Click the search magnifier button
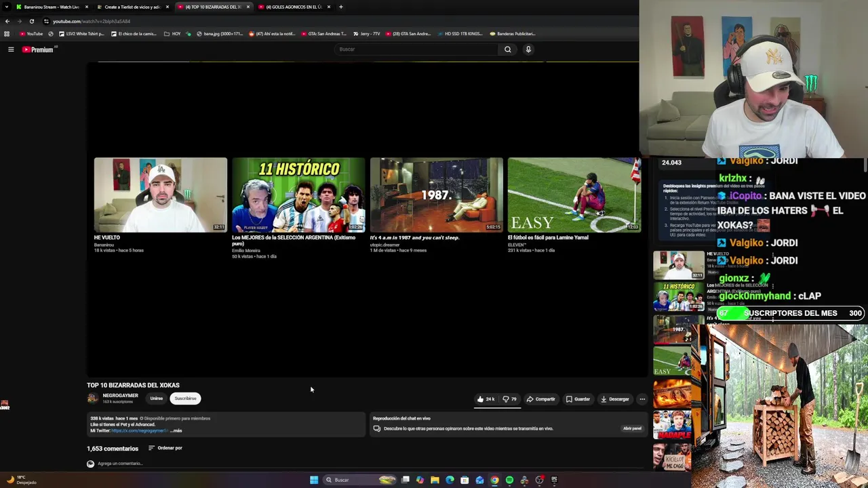Viewport: 868px width, 488px height. pos(507,49)
